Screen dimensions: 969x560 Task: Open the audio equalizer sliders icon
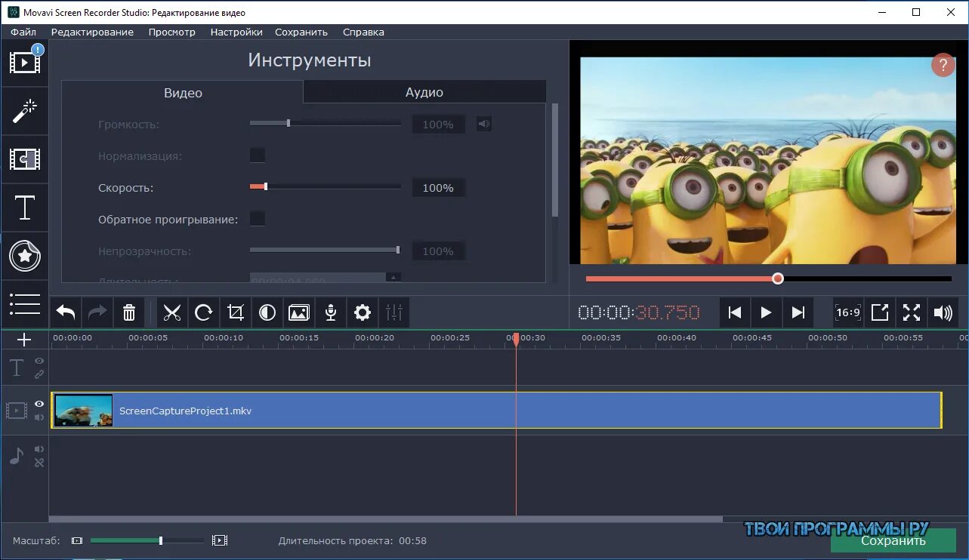pos(394,312)
